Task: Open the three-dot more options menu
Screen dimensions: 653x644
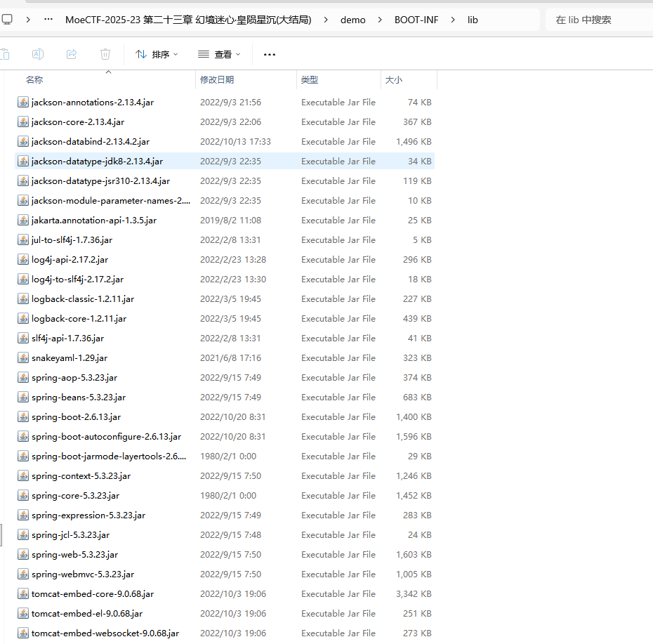Action: pos(270,54)
